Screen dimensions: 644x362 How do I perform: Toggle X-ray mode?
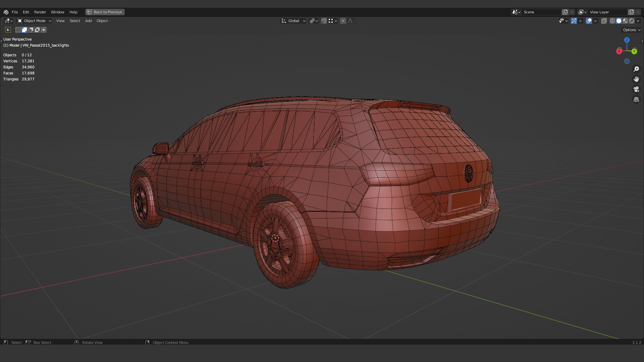604,21
